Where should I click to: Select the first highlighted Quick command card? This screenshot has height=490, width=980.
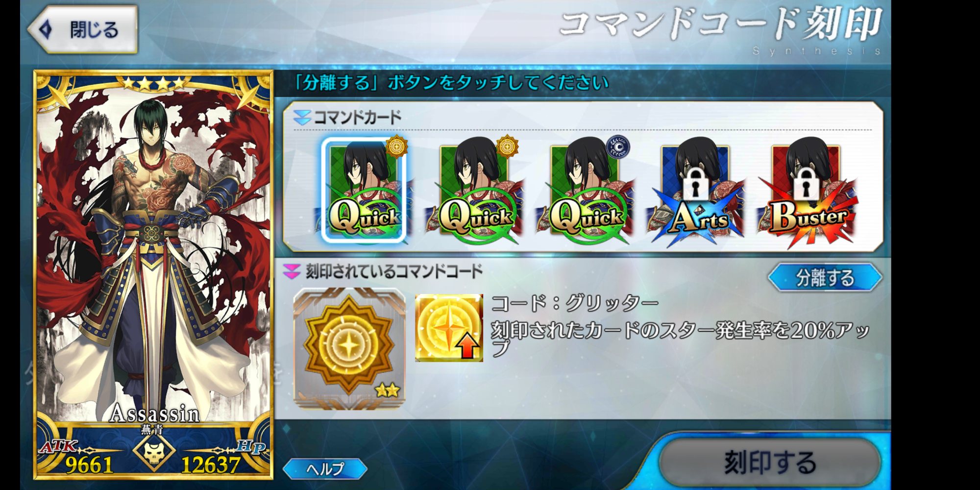[364, 190]
